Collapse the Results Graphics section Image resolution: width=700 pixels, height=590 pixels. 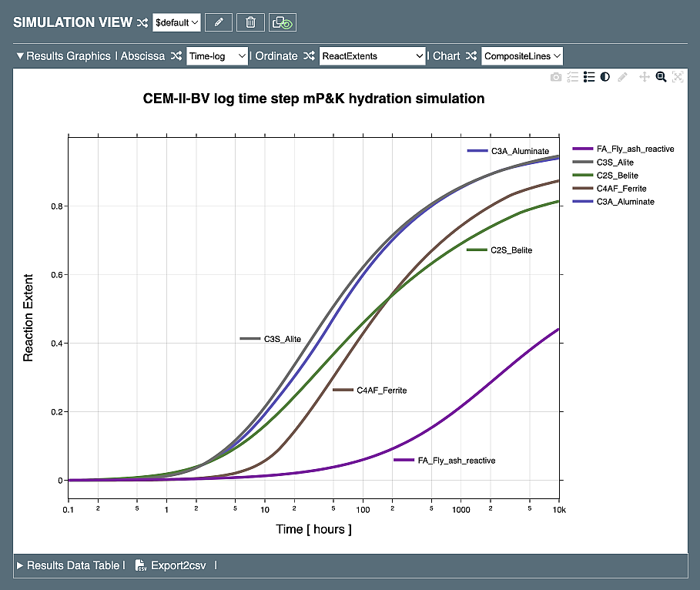pos(21,56)
